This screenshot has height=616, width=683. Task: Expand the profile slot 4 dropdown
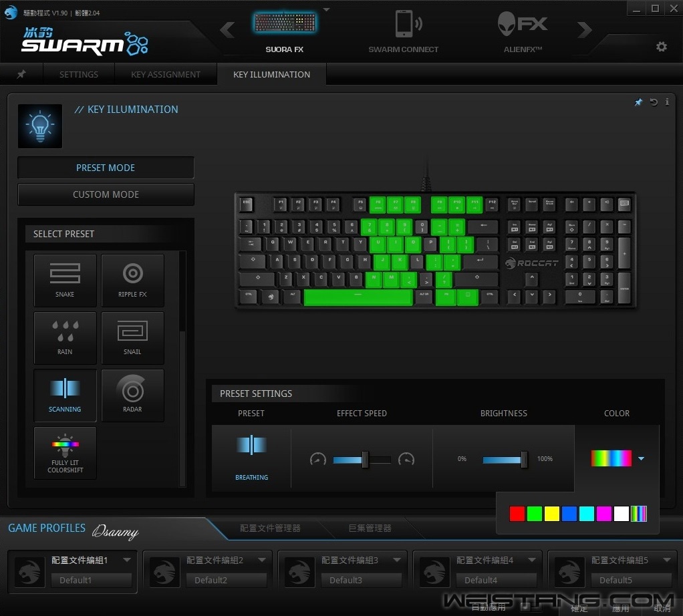pyautogui.click(x=532, y=560)
